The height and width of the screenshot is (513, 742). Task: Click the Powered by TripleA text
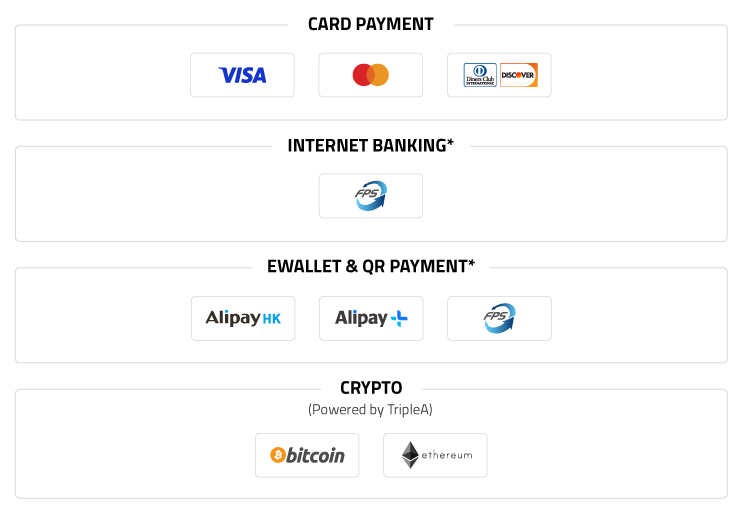370,410
